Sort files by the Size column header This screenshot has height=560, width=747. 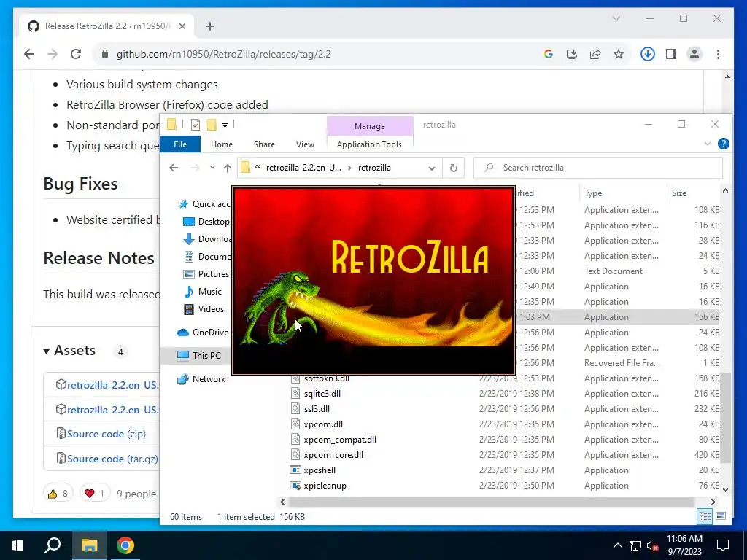(694, 192)
